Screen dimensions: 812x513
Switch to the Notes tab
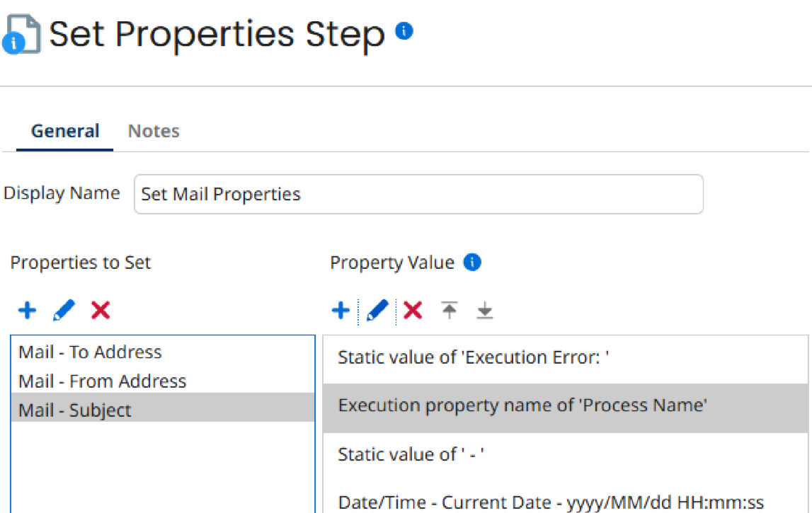tap(153, 131)
